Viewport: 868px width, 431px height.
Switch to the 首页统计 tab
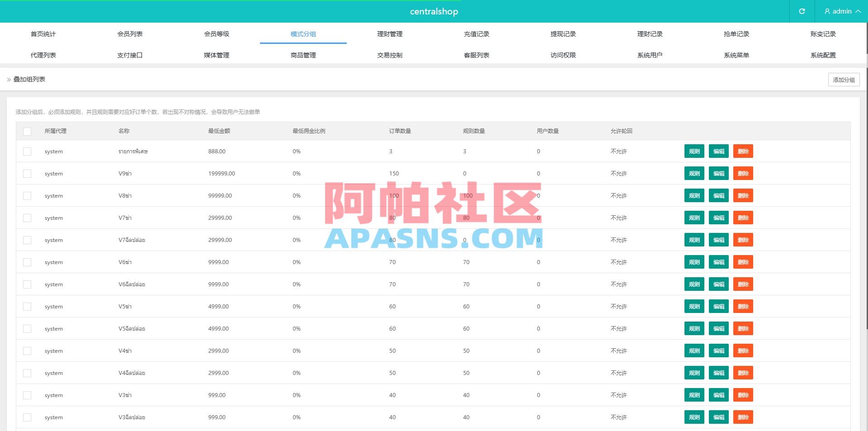tap(43, 33)
